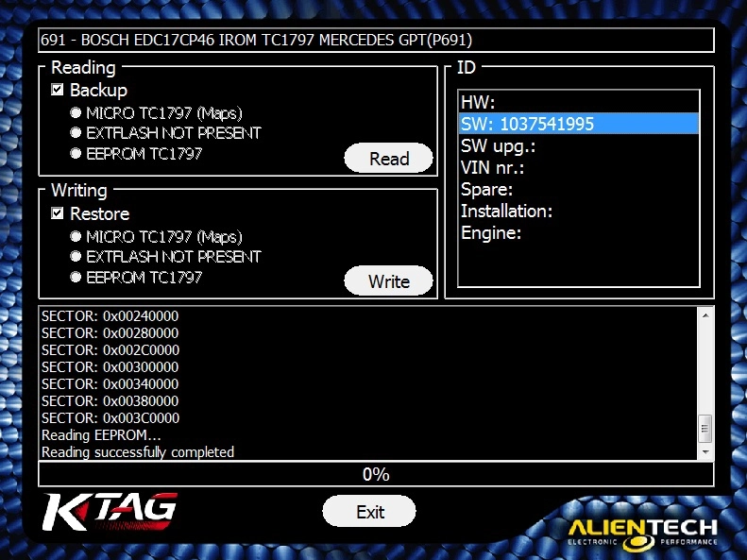The image size is (747, 560).
Task: Click the Write button
Action: point(388,281)
